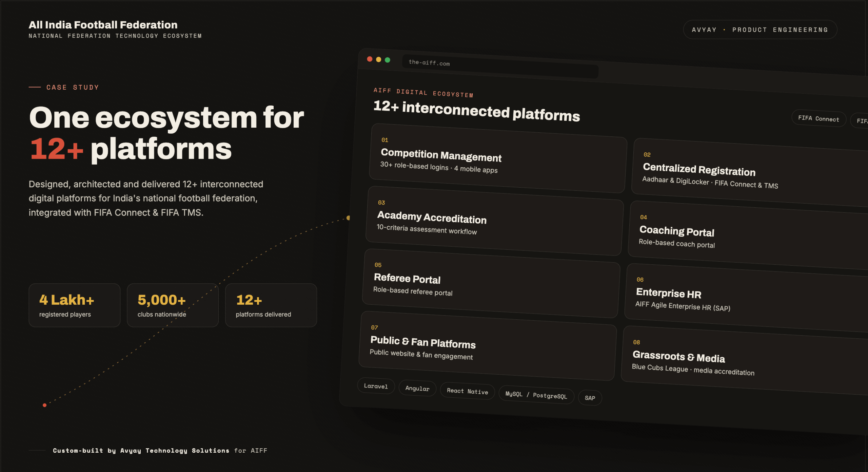868x472 pixels.
Task: Click '12+ interconnected platforms' heading
Action: point(476,111)
